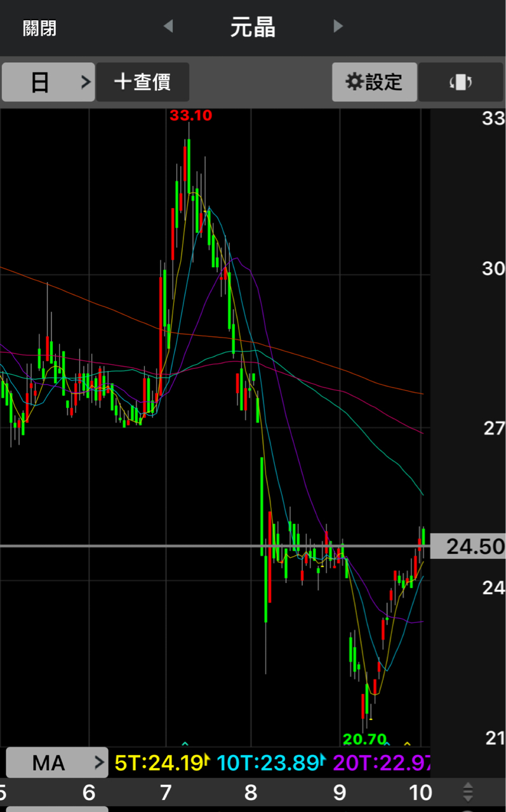Tap month 9 on the time axis
506x812 pixels.
[x=340, y=792]
